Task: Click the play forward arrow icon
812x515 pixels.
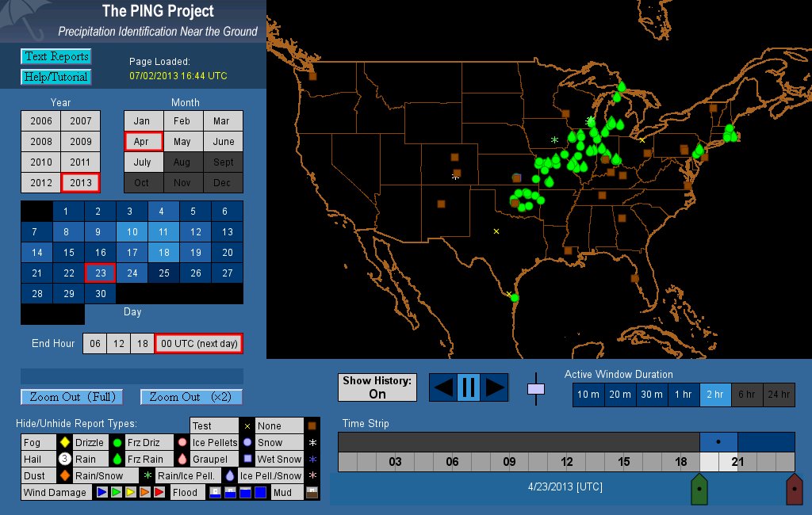Action: (494, 387)
